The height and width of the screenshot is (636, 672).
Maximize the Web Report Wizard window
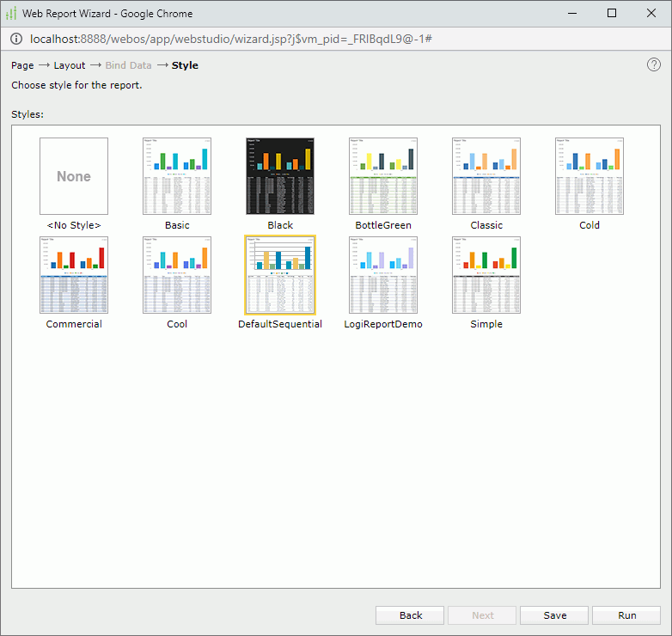(611, 13)
